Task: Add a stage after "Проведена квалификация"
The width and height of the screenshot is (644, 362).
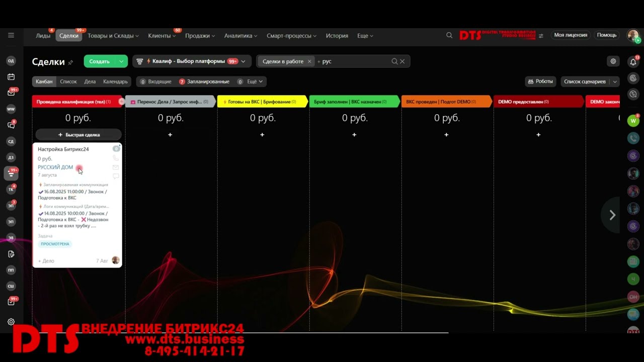Action: pos(121,102)
